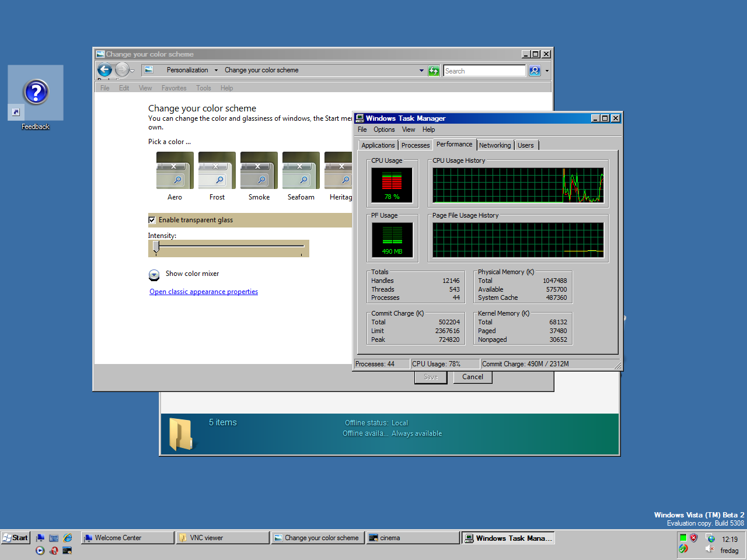The image size is (747, 560).
Task: Open the Edit menu in color scheme window
Action: [124, 88]
